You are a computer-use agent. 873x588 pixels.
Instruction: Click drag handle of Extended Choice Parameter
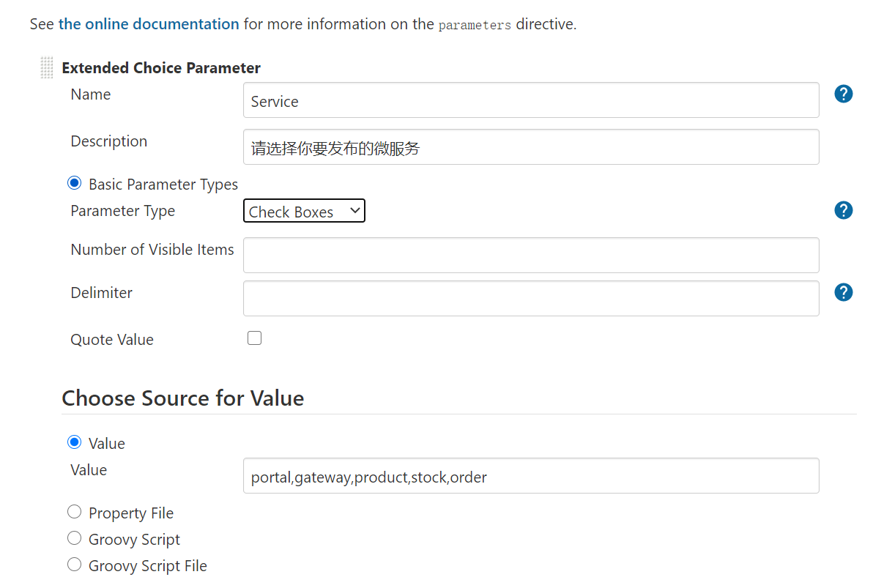coord(47,68)
